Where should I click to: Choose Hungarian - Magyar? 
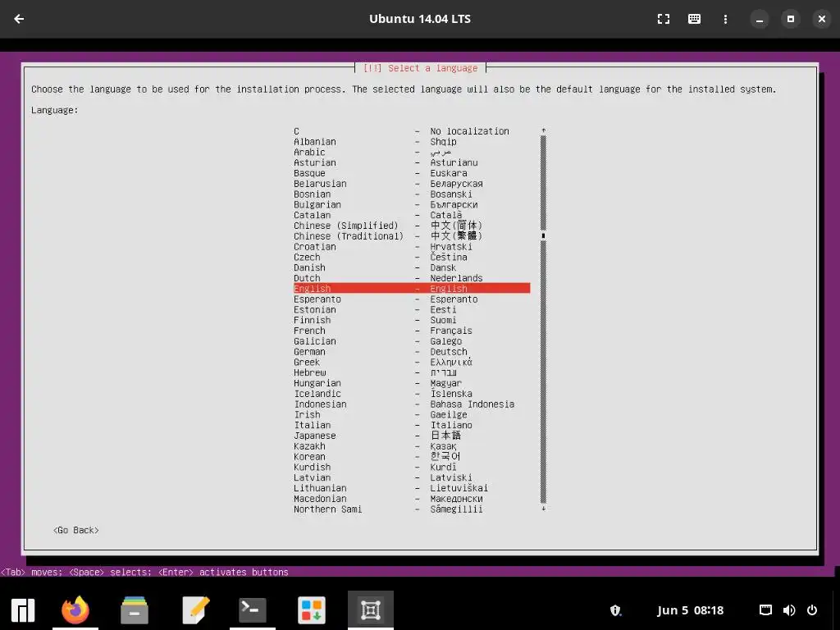point(412,383)
